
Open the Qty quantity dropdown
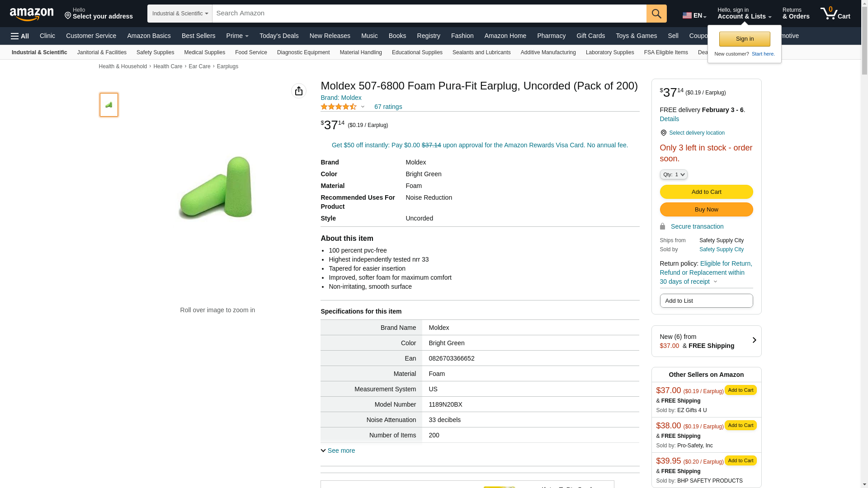[x=674, y=174]
